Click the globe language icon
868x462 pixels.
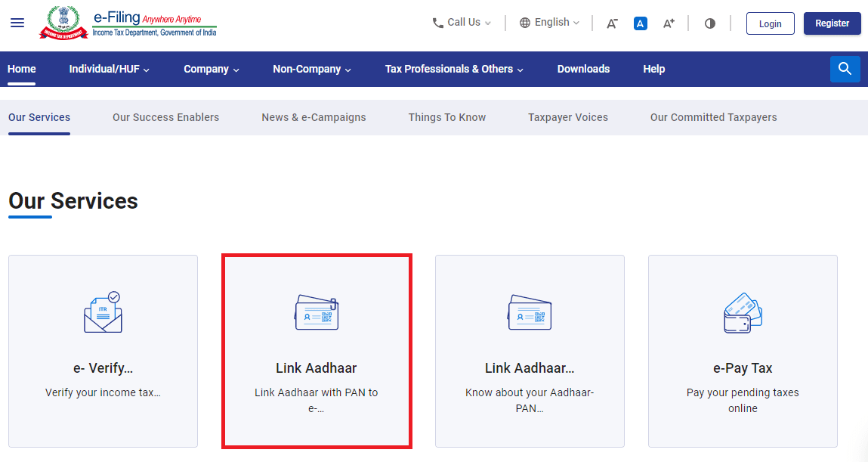click(x=524, y=23)
